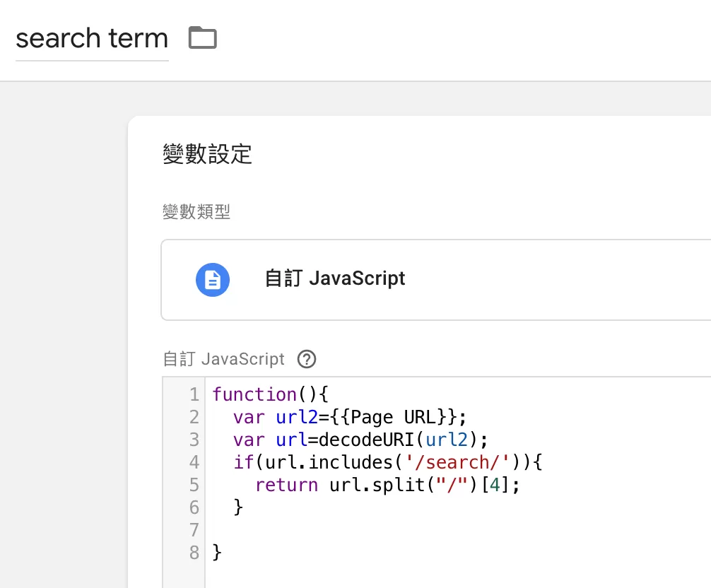The image size is (711, 588).
Task: Click the 自訂 JavaScript code field label
Action: point(223,359)
